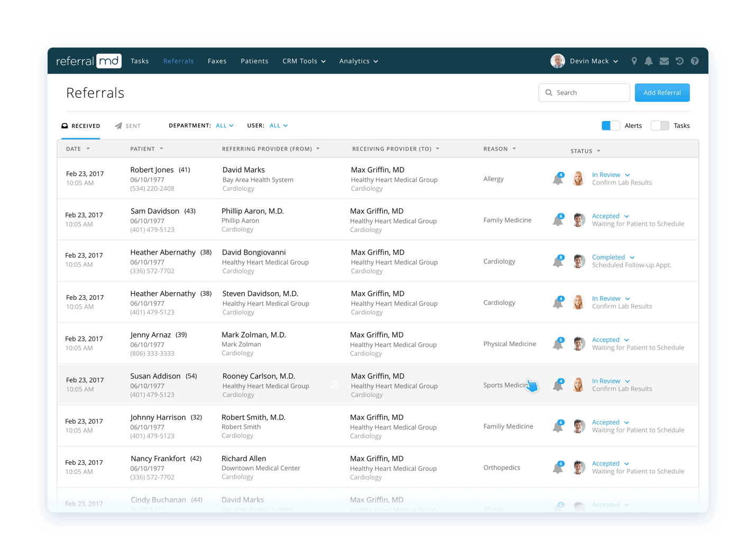The height and width of the screenshot is (560, 756).
Task: Sort by the Patient column header
Action: click(147, 149)
